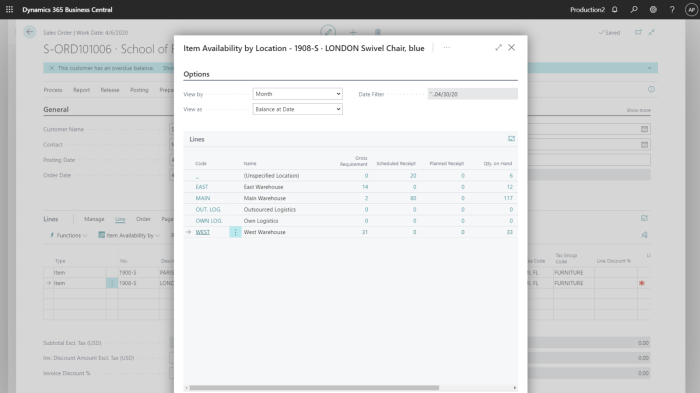Select the Line tab in Lines
The image size is (700, 393).
120,219
